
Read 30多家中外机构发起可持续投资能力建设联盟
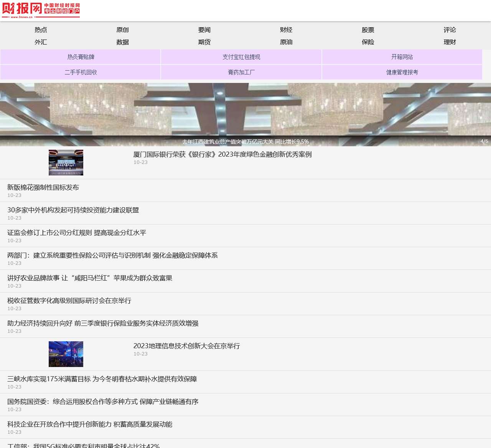click(x=73, y=210)
